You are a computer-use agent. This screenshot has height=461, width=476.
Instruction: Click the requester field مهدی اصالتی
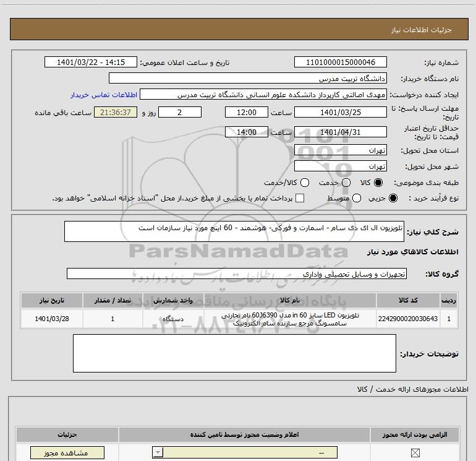263,94
